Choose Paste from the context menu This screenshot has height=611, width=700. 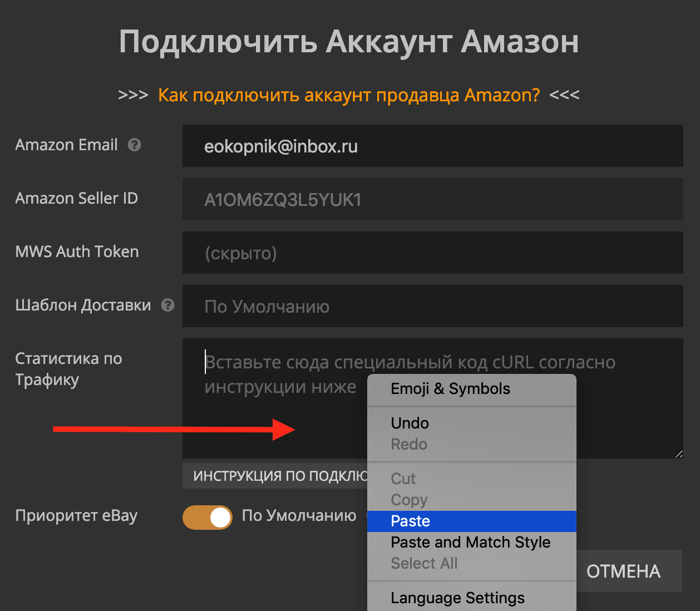472,521
